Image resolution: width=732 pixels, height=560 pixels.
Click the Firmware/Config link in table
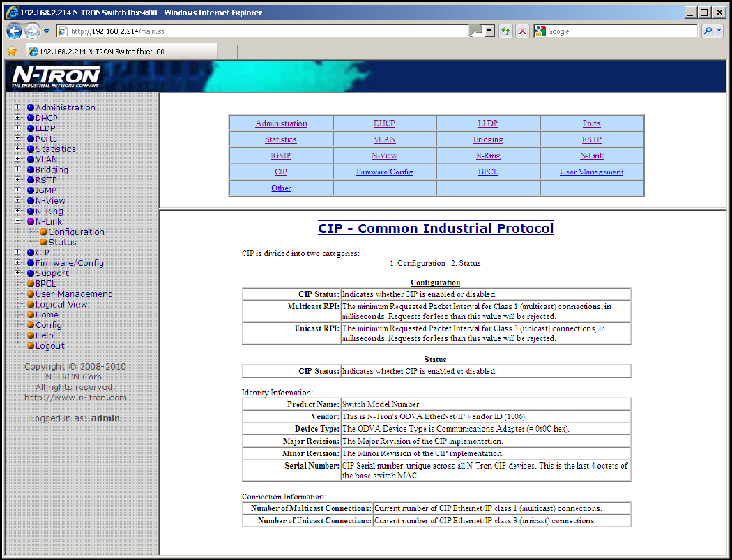click(384, 172)
